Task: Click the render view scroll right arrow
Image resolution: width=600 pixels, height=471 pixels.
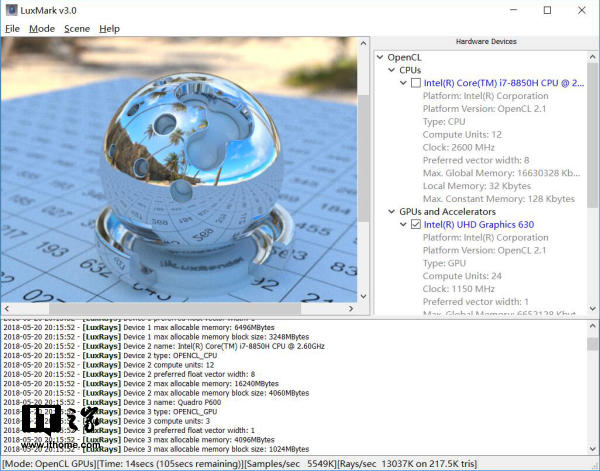Action: 351,308
